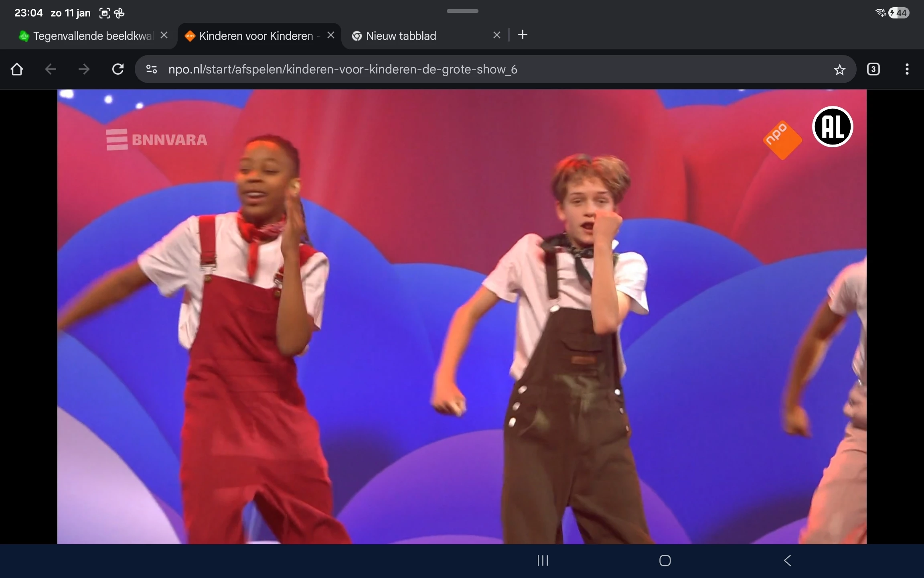The image size is (924, 578).
Task: Open Chrome three-dot menu
Action: pyautogui.click(x=907, y=69)
